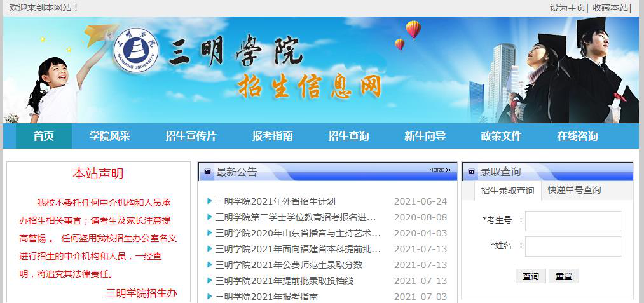Open 三明学院2021年提前批录取投档线 announcement
Image resolution: width=644 pixels, height=303 pixels.
[x=284, y=281]
